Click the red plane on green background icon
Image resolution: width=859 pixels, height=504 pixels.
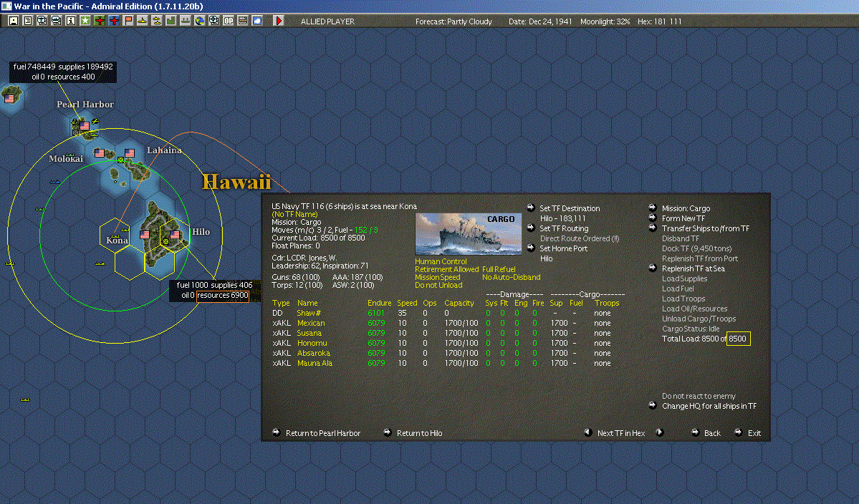click(99, 21)
